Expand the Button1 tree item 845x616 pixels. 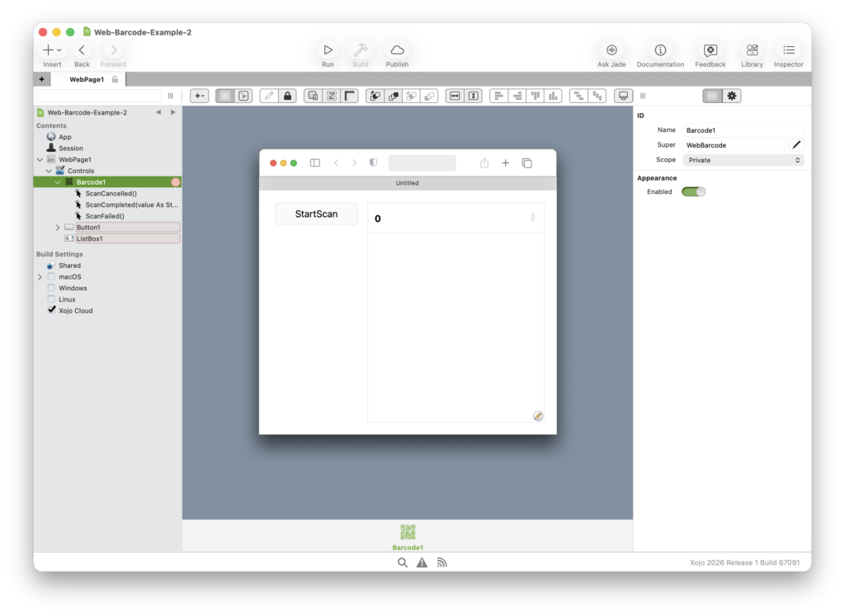[58, 228]
